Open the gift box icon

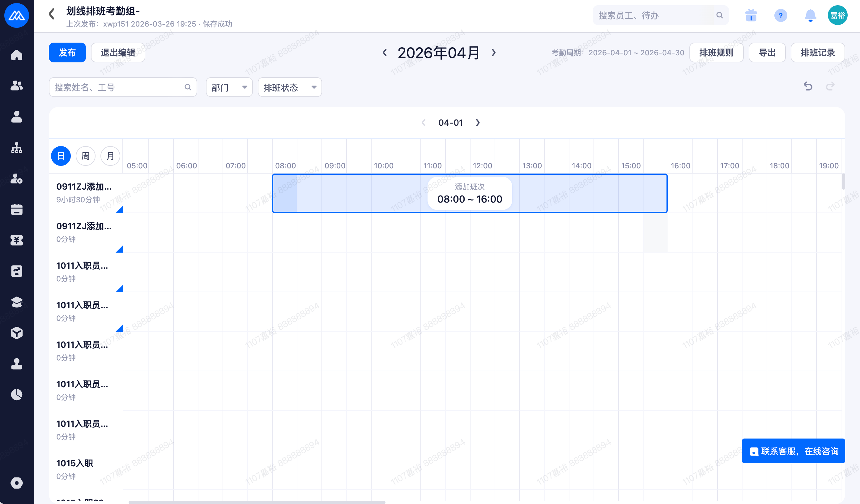click(751, 16)
